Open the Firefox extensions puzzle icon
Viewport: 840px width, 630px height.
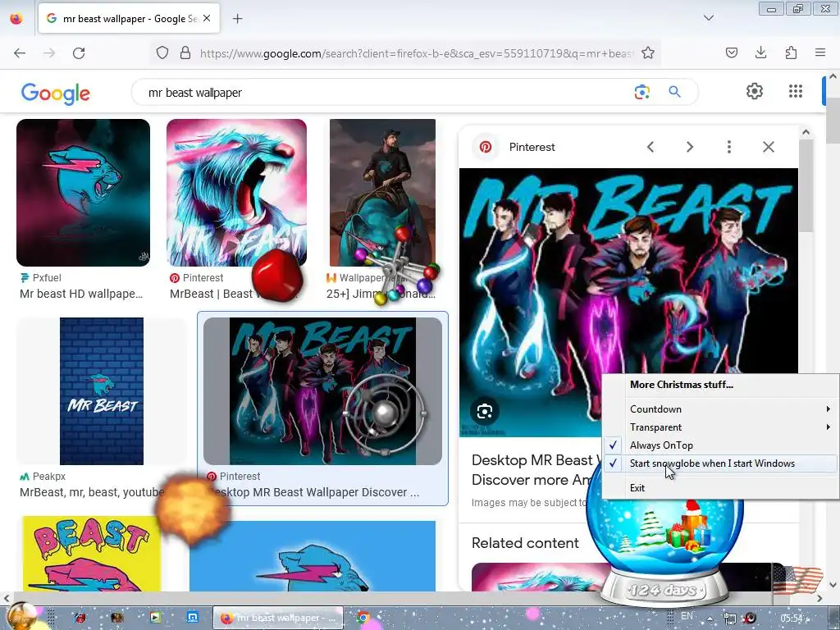(791, 52)
